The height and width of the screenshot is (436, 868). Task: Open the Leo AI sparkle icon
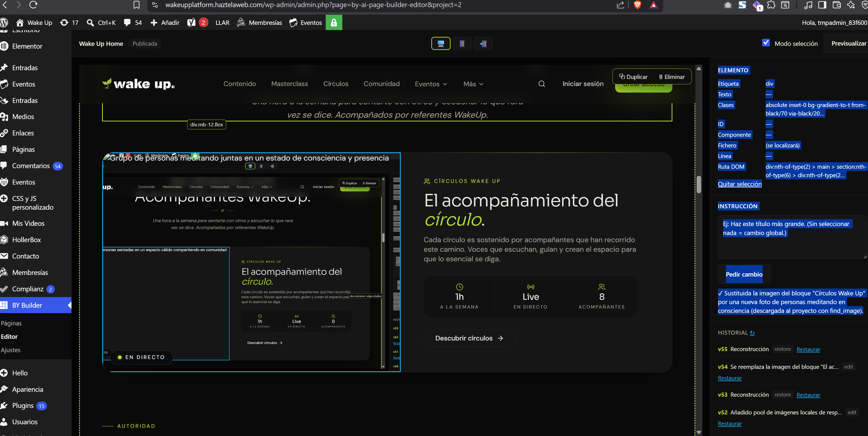click(x=851, y=5)
